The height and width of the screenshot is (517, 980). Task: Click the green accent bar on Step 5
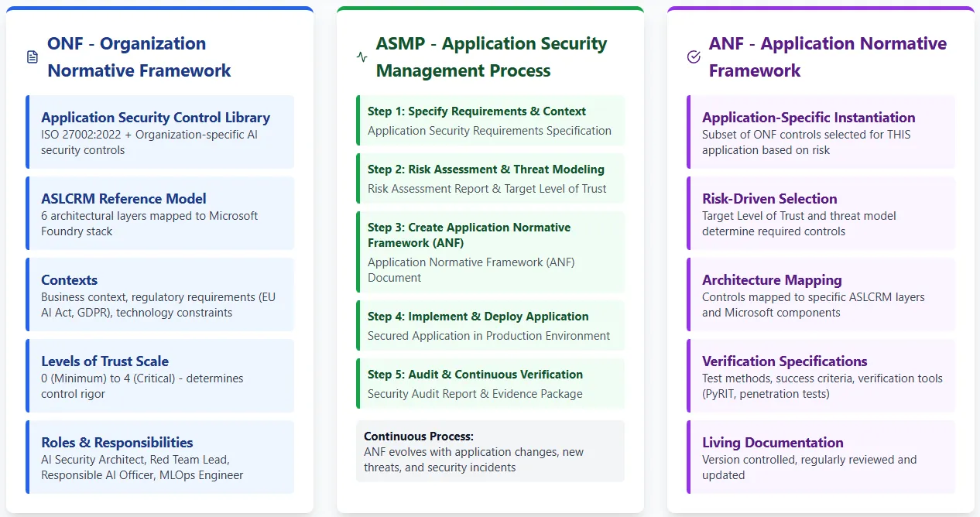(x=359, y=383)
